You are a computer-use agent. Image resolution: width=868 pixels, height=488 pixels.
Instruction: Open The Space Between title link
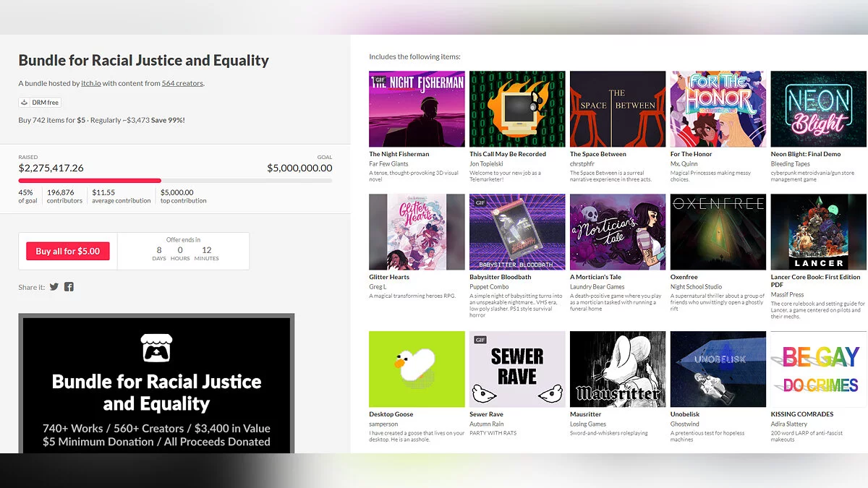[598, 154]
